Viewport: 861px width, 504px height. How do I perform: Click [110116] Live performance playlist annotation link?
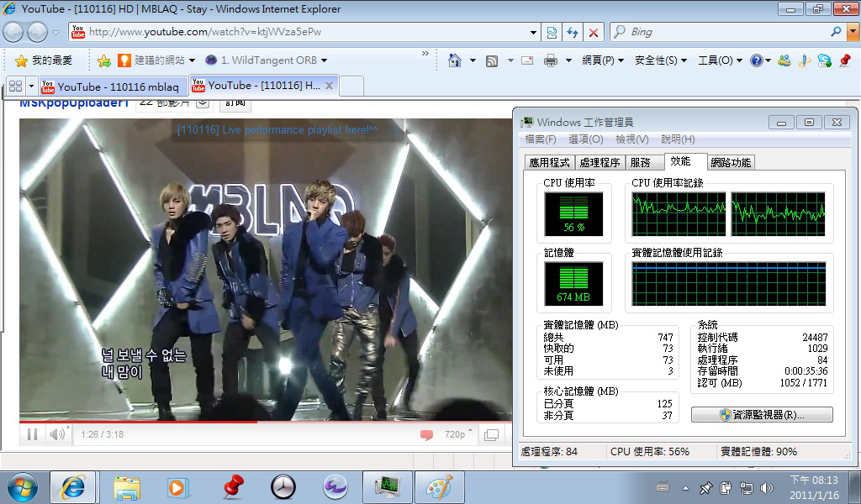(x=277, y=130)
